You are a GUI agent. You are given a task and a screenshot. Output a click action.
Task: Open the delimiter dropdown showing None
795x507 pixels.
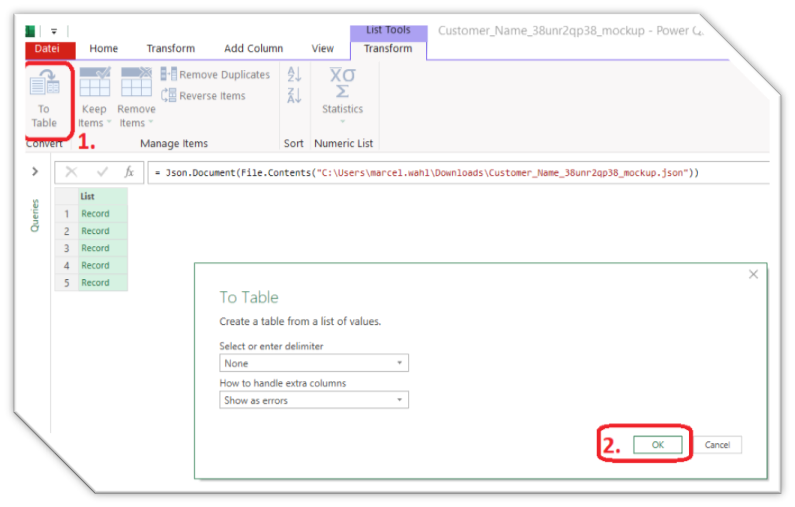click(x=314, y=363)
